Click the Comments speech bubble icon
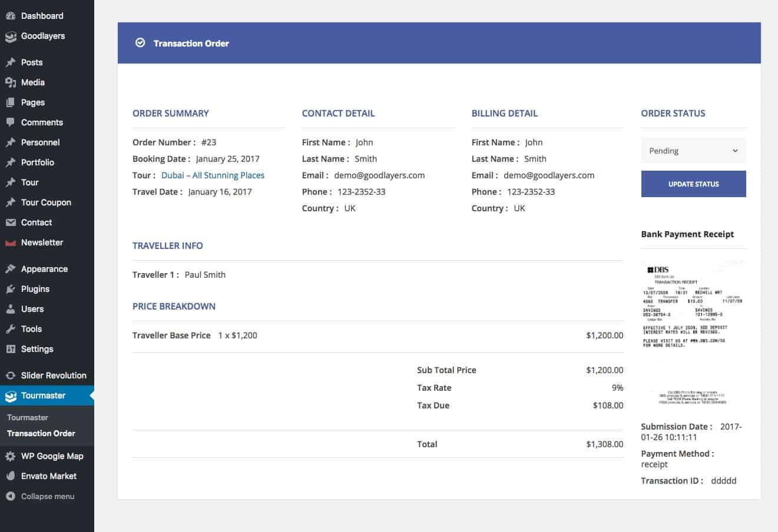 pyautogui.click(x=10, y=122)
